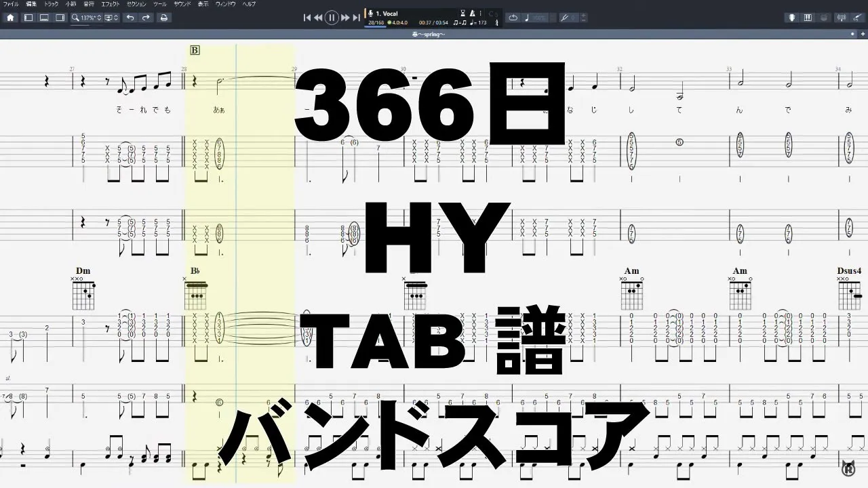Click the tempo 173 indicator
The image size is (868, 488).
point(478,22)
